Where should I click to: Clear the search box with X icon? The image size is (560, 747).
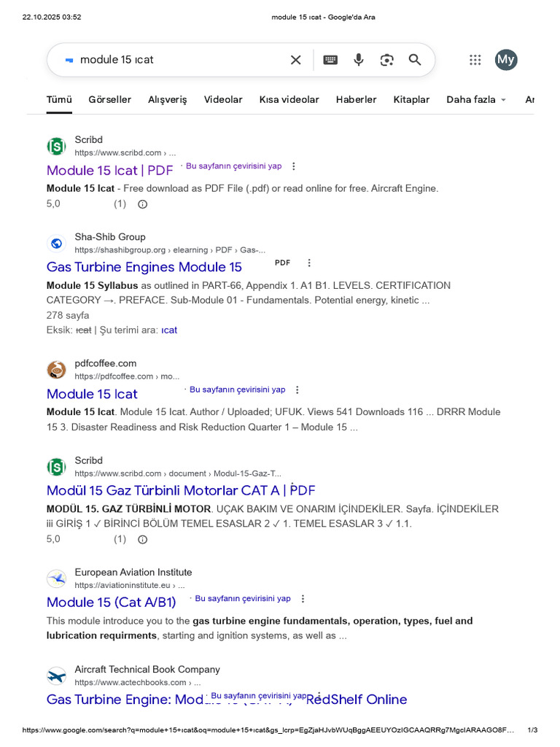pos(295,60)
